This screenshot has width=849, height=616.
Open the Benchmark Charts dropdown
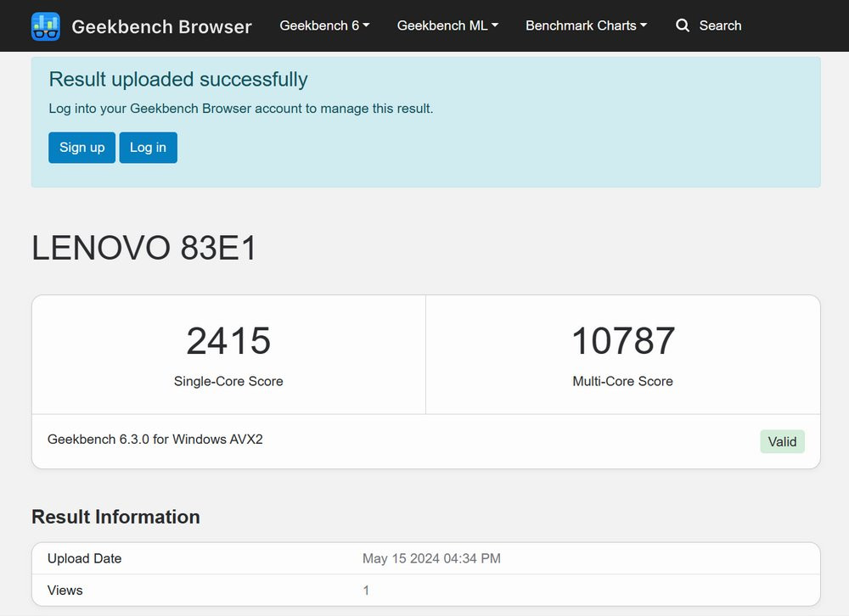(x=586, y=25)
